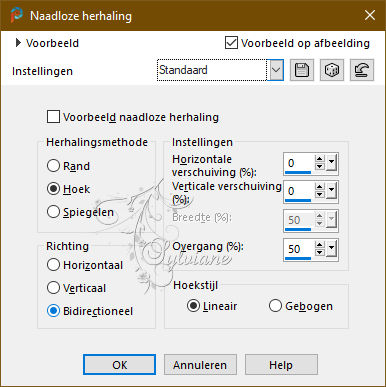Open the Verticale verschuiving slider dropdown

coord(331,190)
